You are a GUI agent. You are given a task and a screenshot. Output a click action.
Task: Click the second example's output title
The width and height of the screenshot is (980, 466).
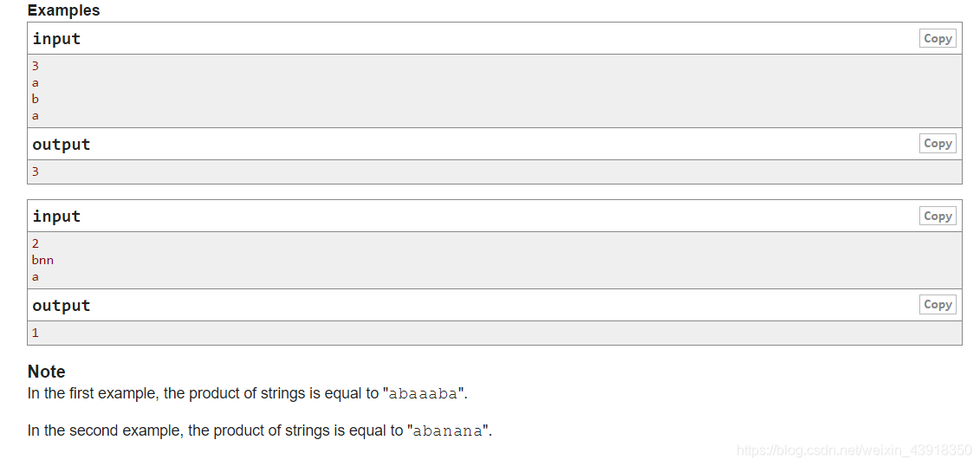tap(62, 306)
